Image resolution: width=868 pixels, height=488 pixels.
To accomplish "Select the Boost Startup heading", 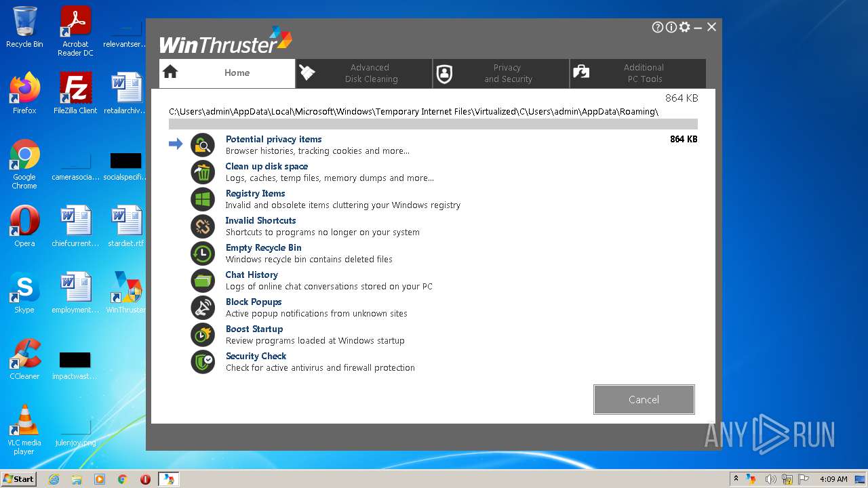I will pyautogui.click(x=254, y=329).
